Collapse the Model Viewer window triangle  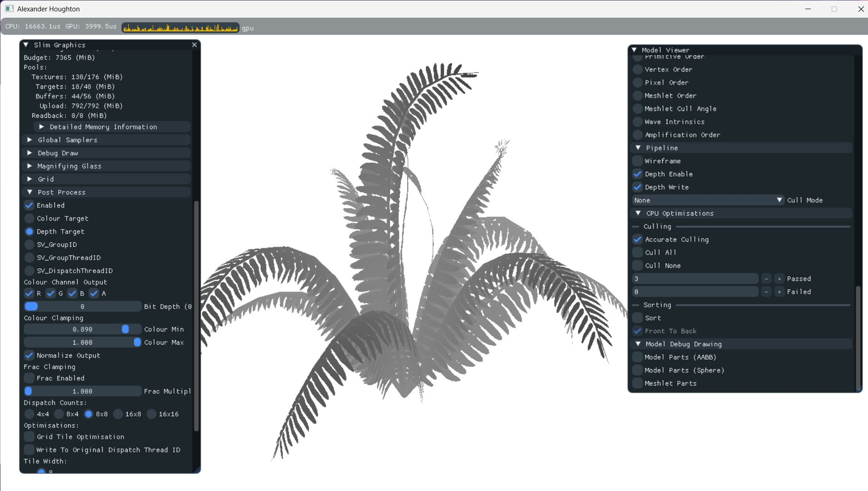point(635,50)
